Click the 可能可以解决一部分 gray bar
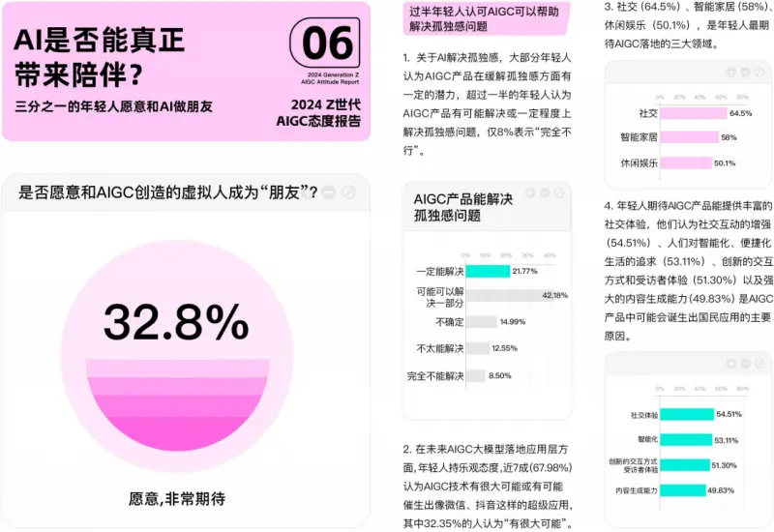 point(502,295)
